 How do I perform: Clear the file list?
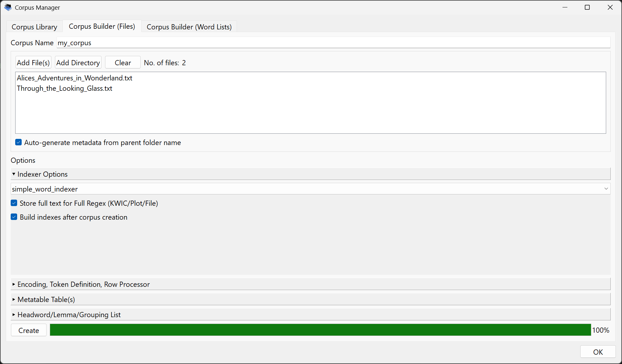coord(123,63)
